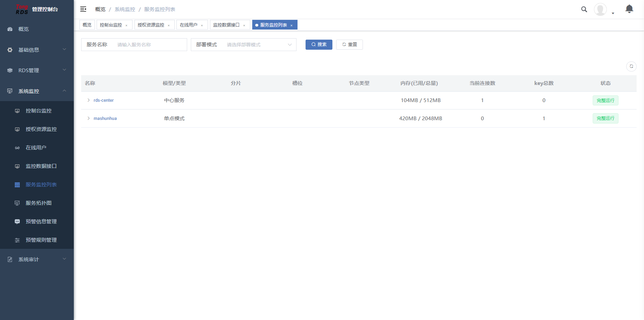Click the 系统审计 edit icon

pos(10,260)
